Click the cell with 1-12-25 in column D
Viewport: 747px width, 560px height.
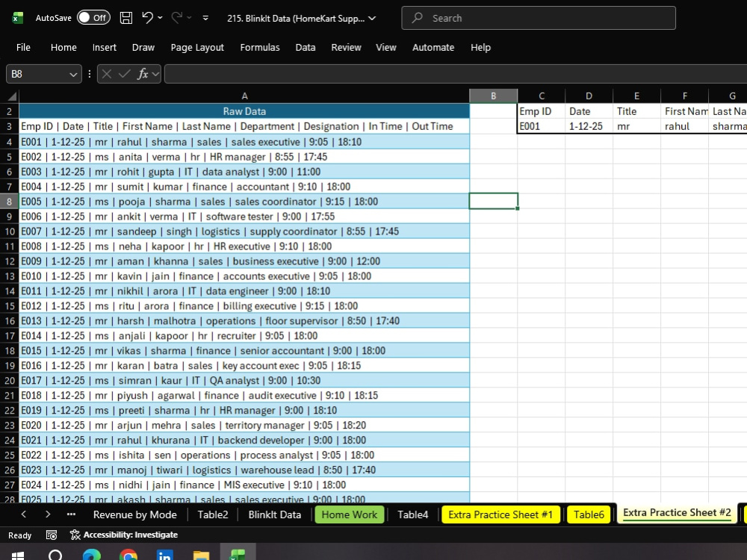pyautogui.click(x=589, y=126)
